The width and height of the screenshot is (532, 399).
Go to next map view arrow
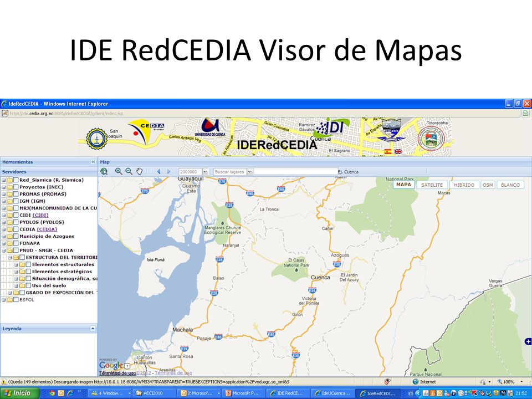tap(168, 172)
